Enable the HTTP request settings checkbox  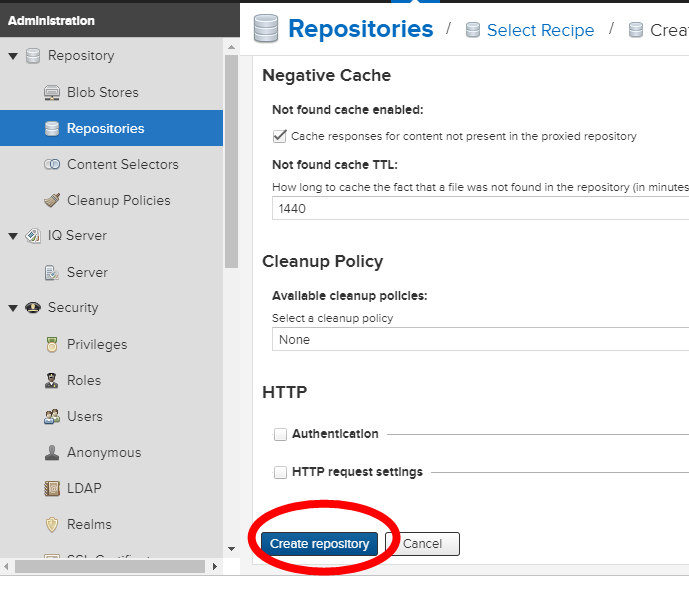[280, 472]
